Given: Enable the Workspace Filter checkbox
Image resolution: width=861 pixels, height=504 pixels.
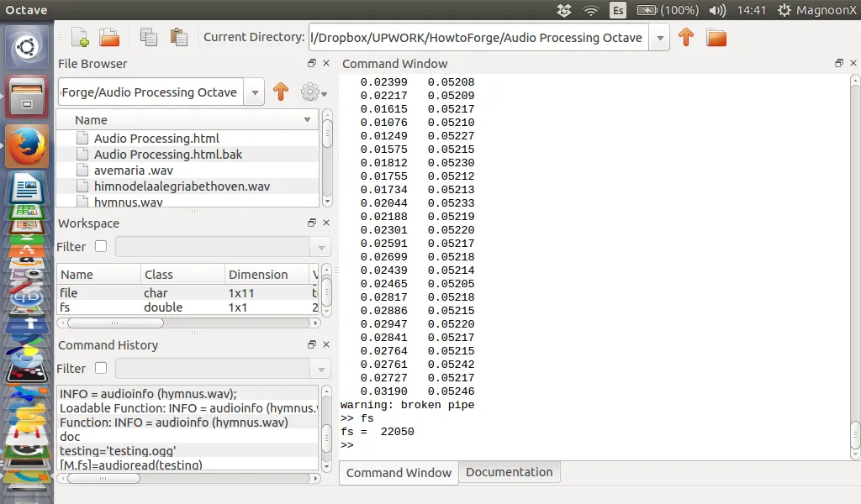Looking at the screenshot, I should click(x=101, y=247).
